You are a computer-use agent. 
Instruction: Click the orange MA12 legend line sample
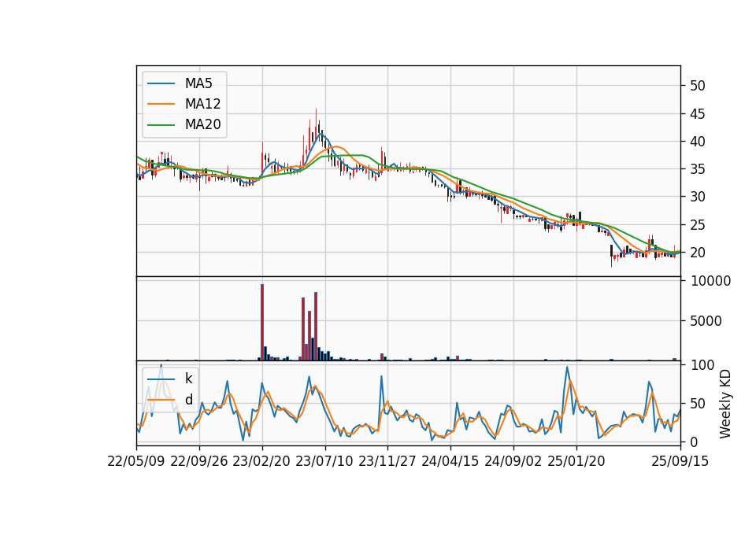pos(161,104)
